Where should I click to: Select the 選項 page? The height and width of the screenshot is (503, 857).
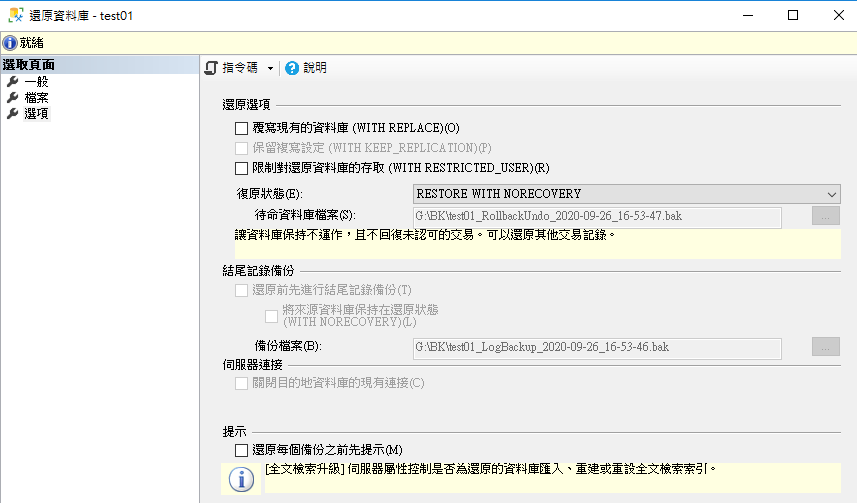37,114
